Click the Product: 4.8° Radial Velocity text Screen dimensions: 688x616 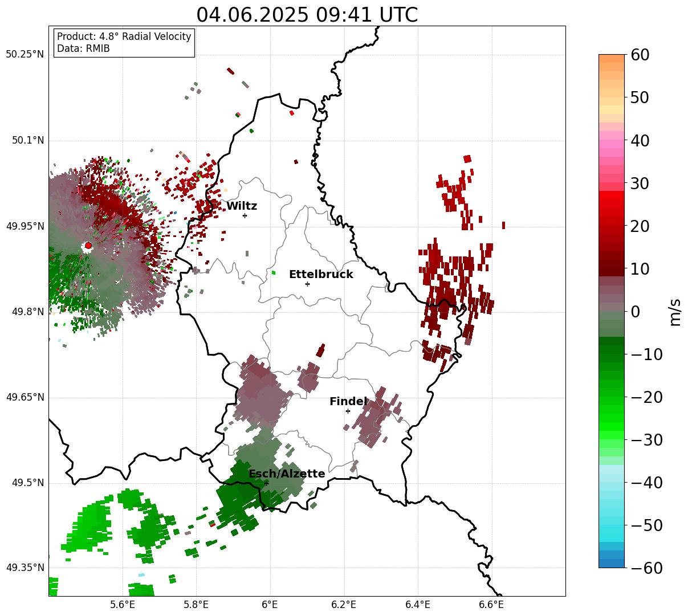(124, 36)
